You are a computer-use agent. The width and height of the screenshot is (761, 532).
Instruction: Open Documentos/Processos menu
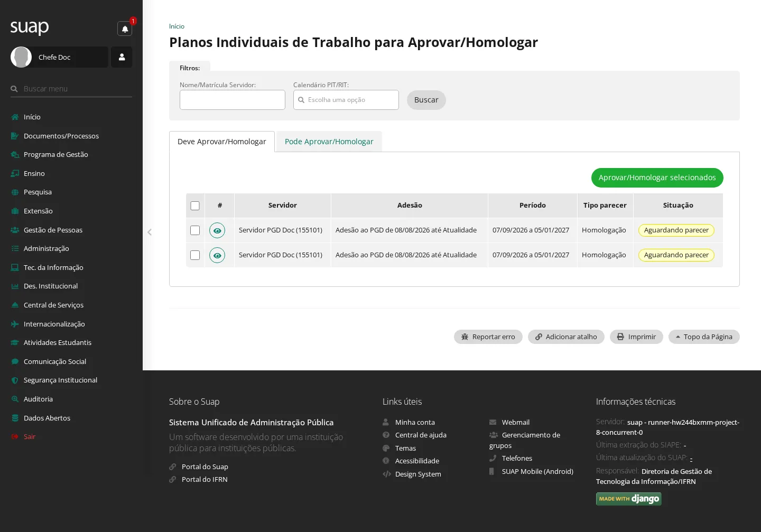(x=61, y=136)
